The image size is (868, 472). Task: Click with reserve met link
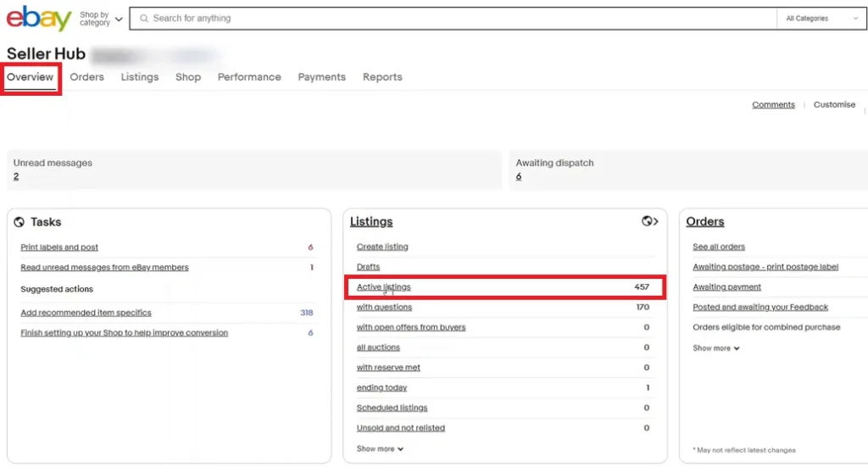click(388, 368)
